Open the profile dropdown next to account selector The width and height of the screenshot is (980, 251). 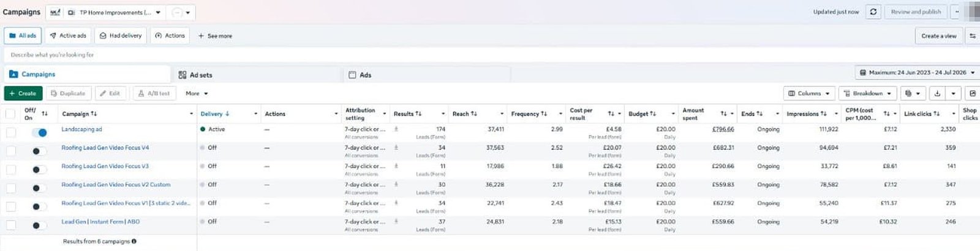point(181,12)
